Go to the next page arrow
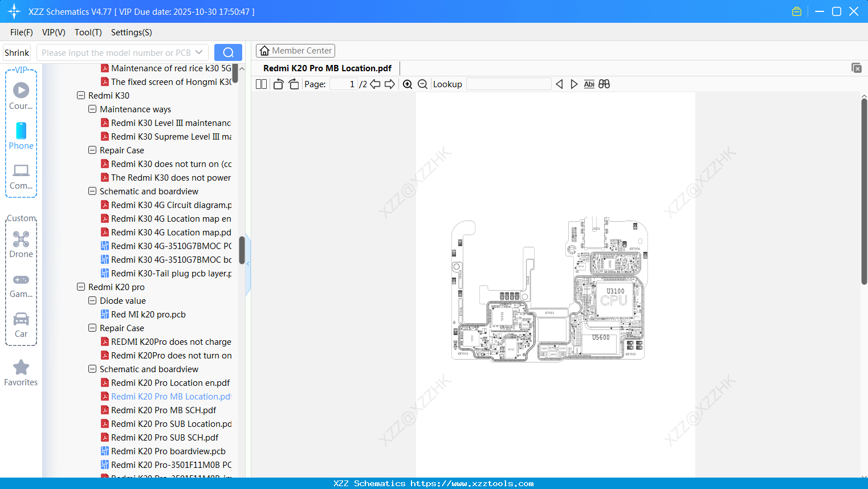Image resolution: width=868 pixels, height=489 pixels. point(390,84)
